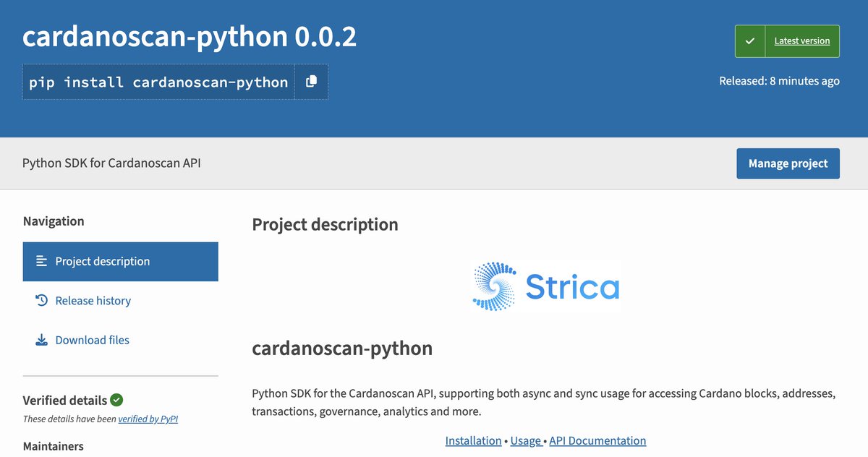The image size is (868, 457).
Task: Click the 'Project description' heading
Action: (325, 225)
